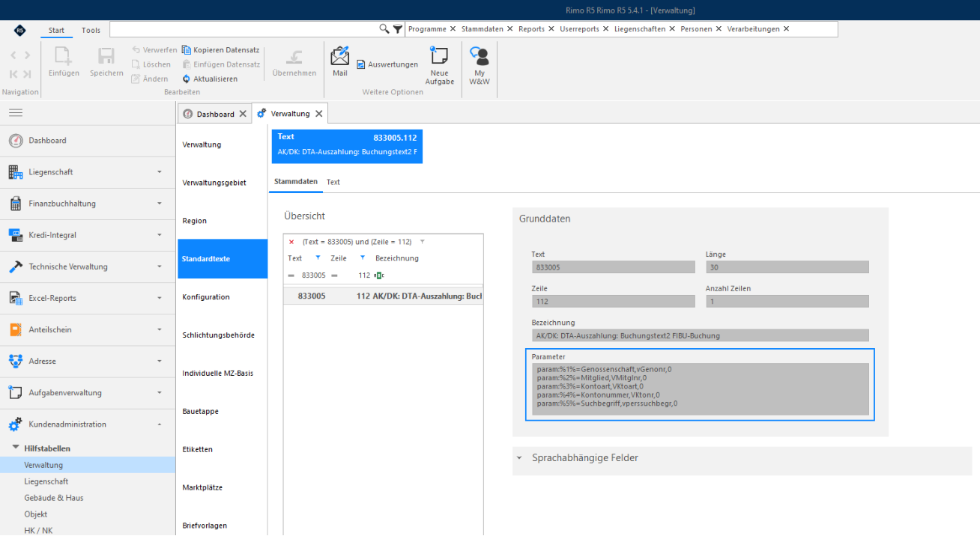Open Mail from the ribbon
The width and height of the screenshot is (980, 536).
(x=340, y=61)
